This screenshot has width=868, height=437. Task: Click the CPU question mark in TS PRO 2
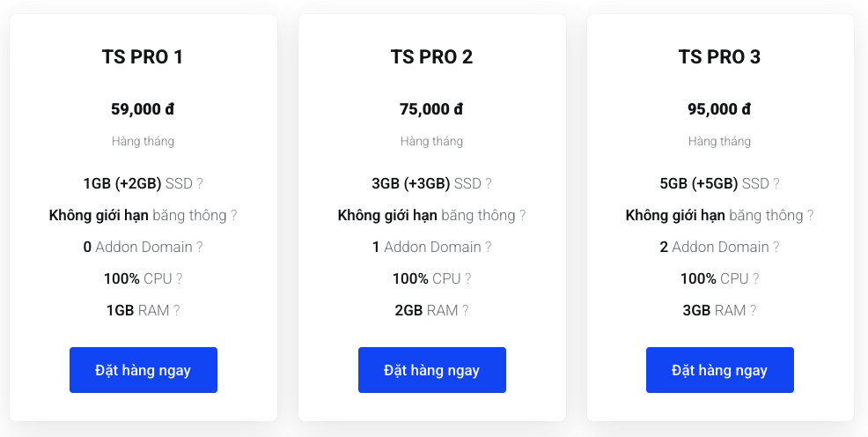pyautogui.click(x=468, y=278)
